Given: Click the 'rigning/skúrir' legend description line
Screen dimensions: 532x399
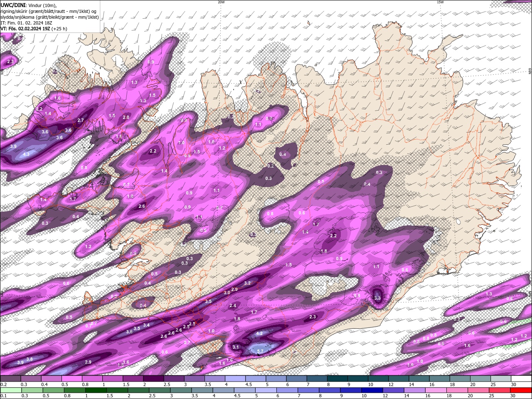Looking at the screenshot, I should pos(49,11).
